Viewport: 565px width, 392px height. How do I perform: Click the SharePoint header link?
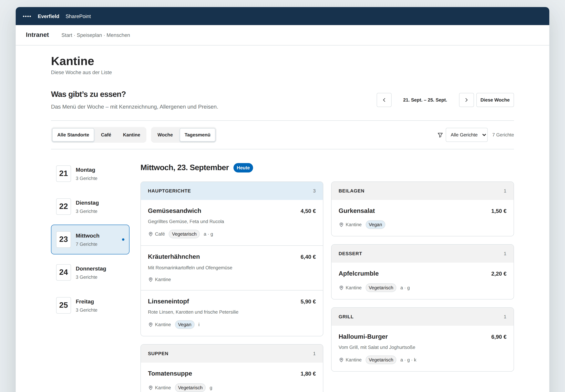[x=78, y=16]
